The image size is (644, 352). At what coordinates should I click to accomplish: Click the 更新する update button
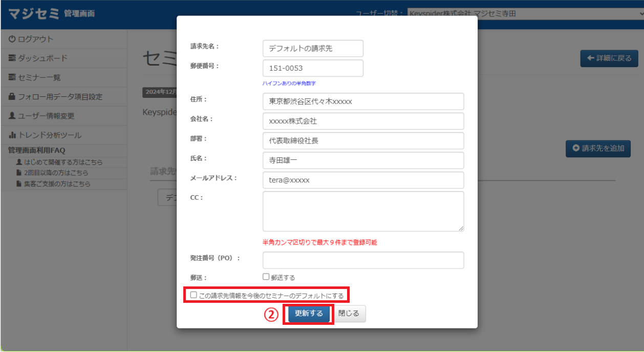point(309,314)
